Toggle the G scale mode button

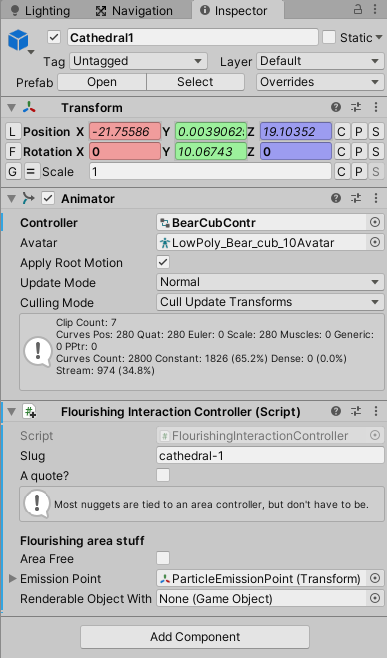(13, 172)
